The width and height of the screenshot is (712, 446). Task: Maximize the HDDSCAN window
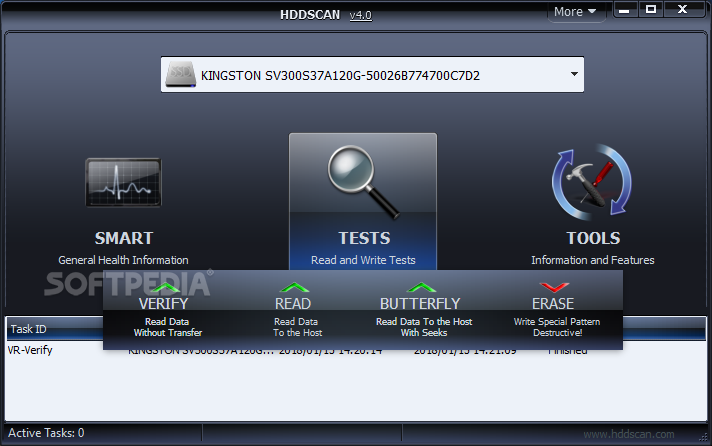tap(651, 10)
